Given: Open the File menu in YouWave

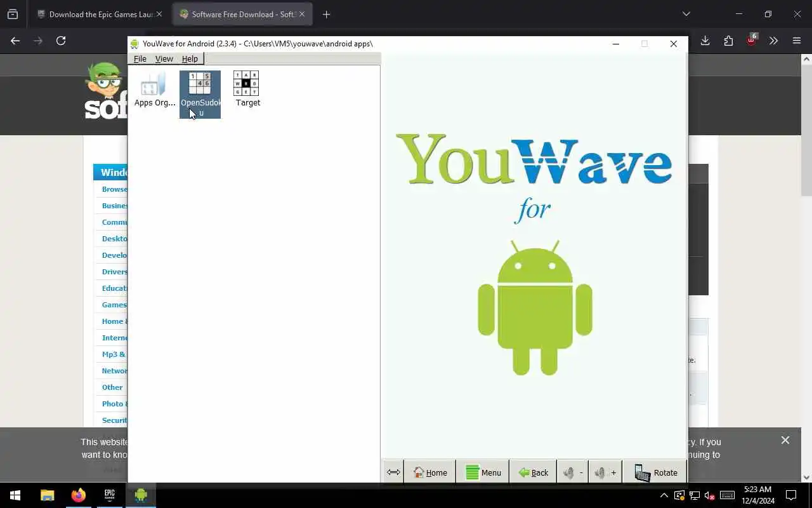Looking at the screenshot, I should [140, 58].
